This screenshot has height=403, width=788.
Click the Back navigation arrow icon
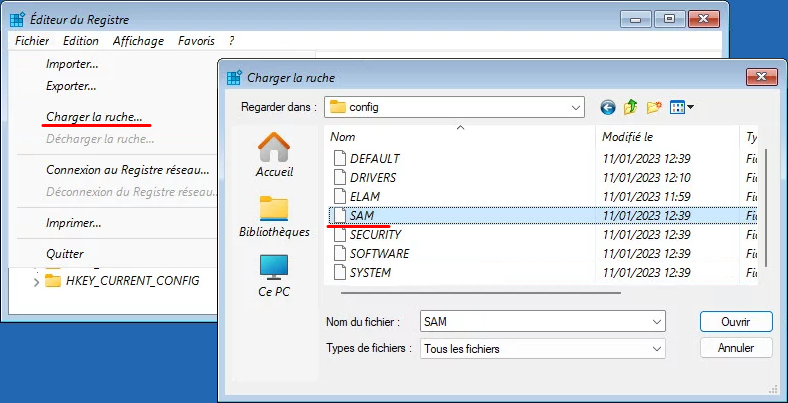[x=607, y=107]
